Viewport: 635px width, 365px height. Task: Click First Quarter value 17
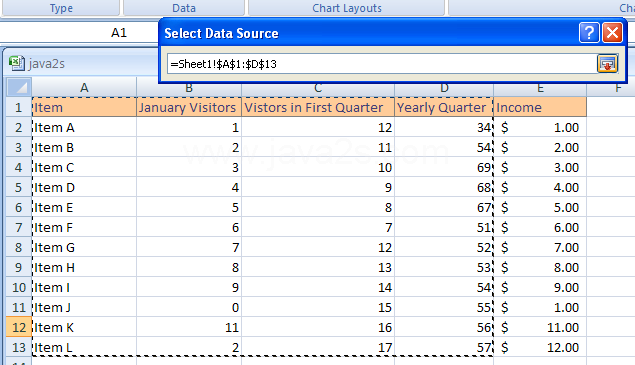[318, 347]
